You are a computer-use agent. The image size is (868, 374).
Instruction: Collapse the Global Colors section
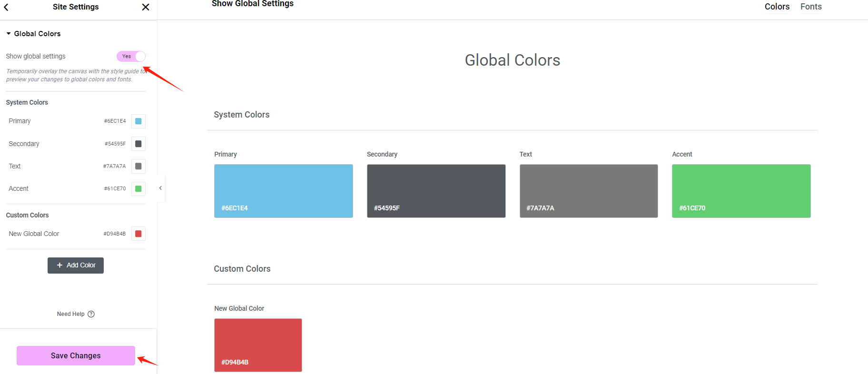[x=9, y=34]
